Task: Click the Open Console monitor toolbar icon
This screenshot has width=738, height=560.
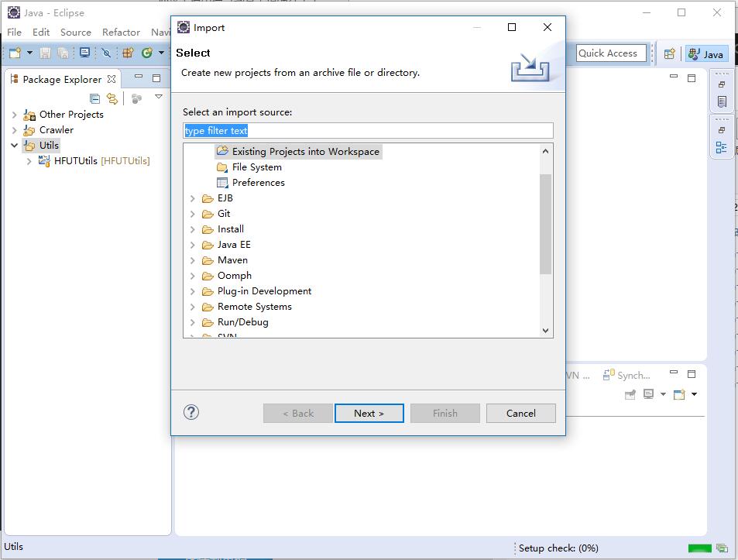Action: pyautogui.click(x=84, y=53)
